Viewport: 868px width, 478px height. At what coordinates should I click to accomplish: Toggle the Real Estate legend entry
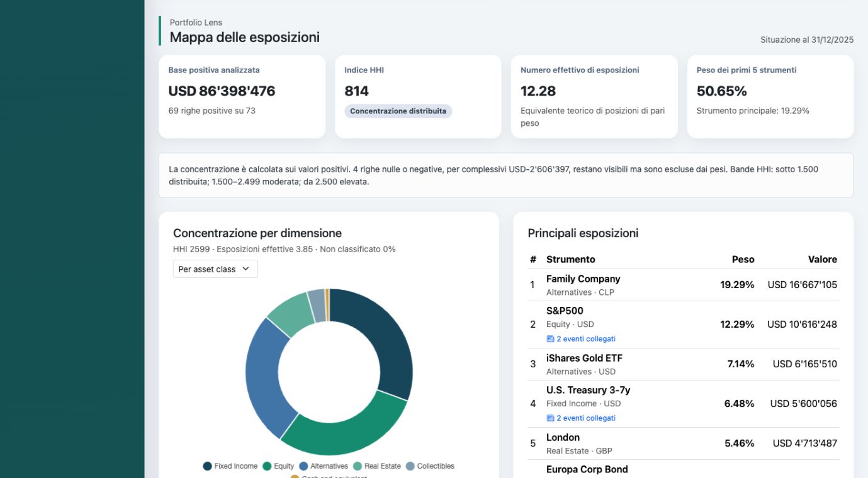tap(377, 466)
